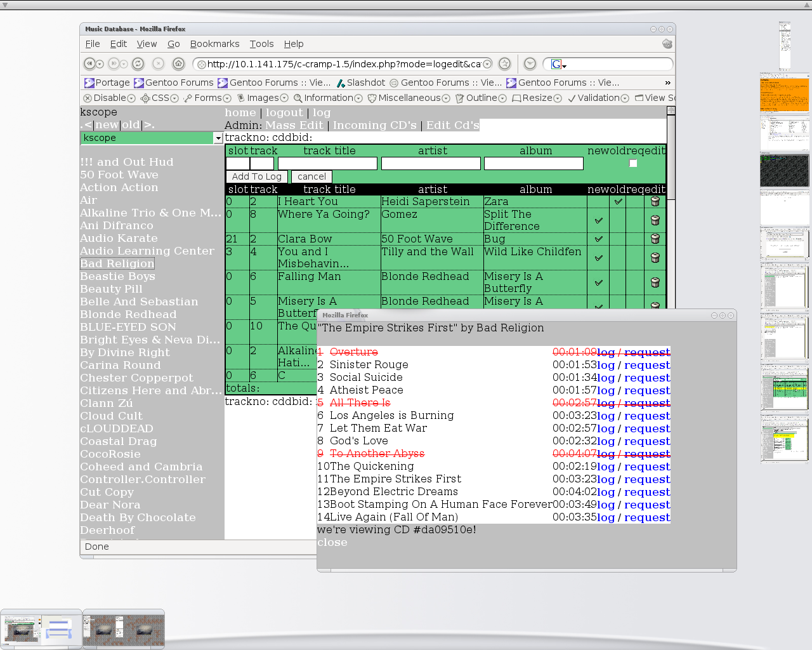Toggle the old checkmark for 'I Heart You'
This screenshot has height=650, width=812.
tap(618, 202)
